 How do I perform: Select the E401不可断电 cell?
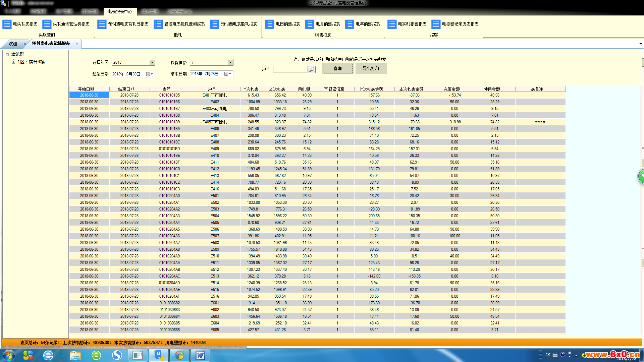pyautogui.click(x=215, y=95)
